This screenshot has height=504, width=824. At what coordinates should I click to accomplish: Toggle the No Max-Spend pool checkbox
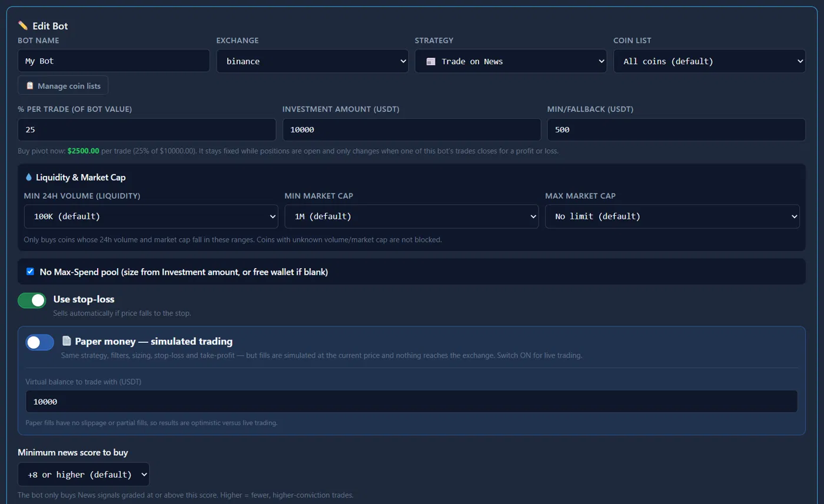pos(30,272)
